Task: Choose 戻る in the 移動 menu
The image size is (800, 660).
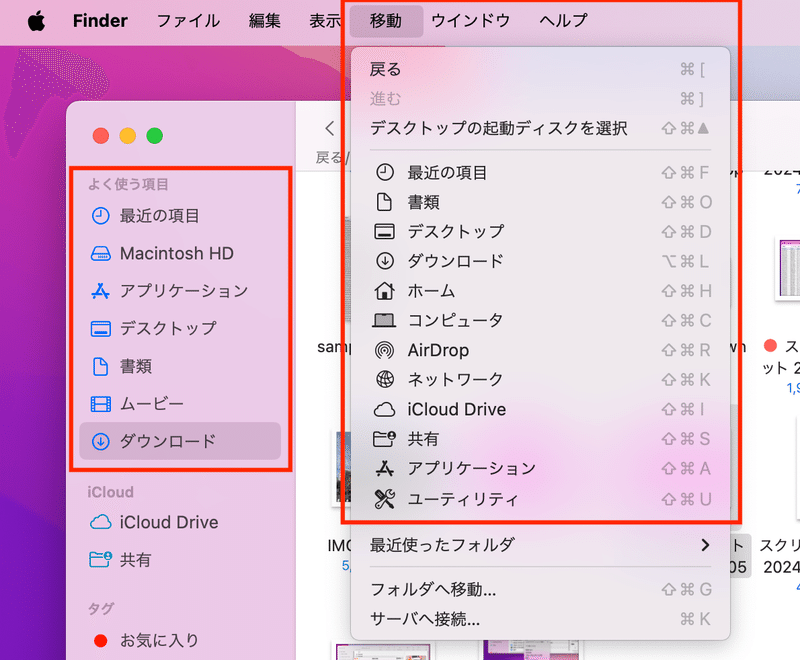Action: (x=540, y=69)
